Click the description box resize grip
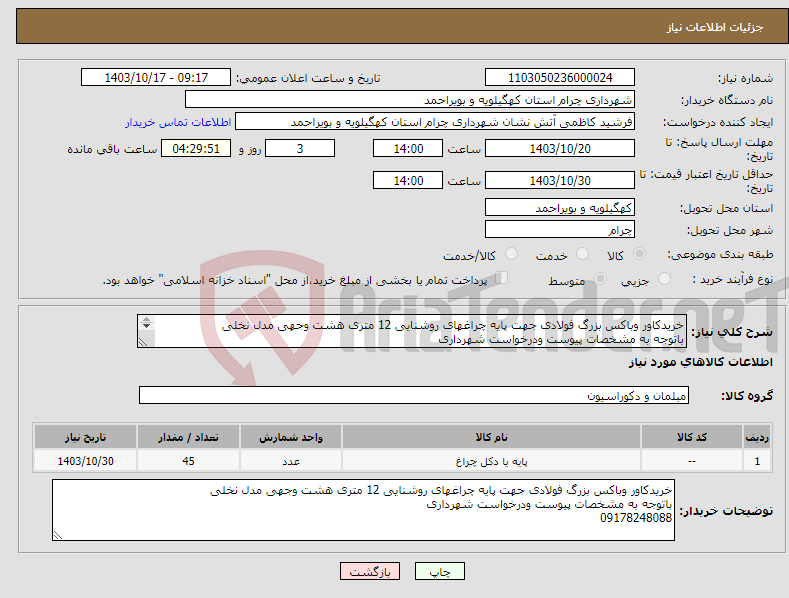789x598 pixels. pos(143,342)
